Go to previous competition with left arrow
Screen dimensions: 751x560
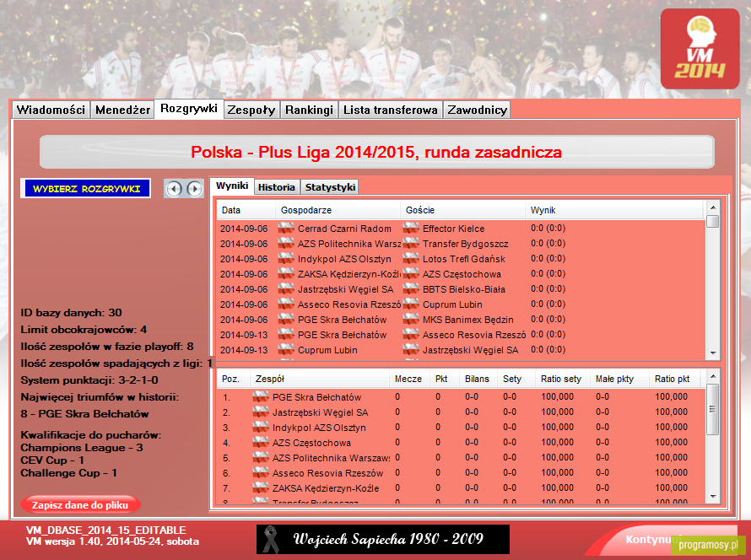click(x=174, y=189)
